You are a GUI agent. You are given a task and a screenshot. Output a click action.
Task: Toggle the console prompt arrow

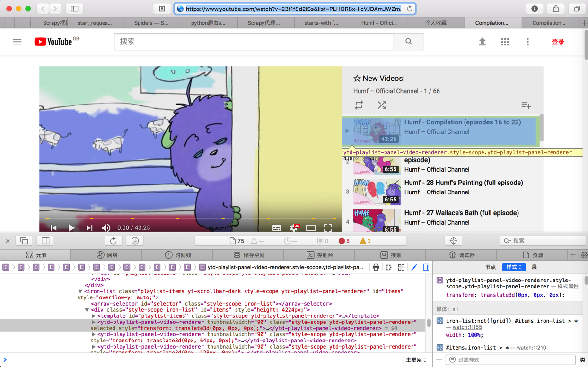point(5,360)
